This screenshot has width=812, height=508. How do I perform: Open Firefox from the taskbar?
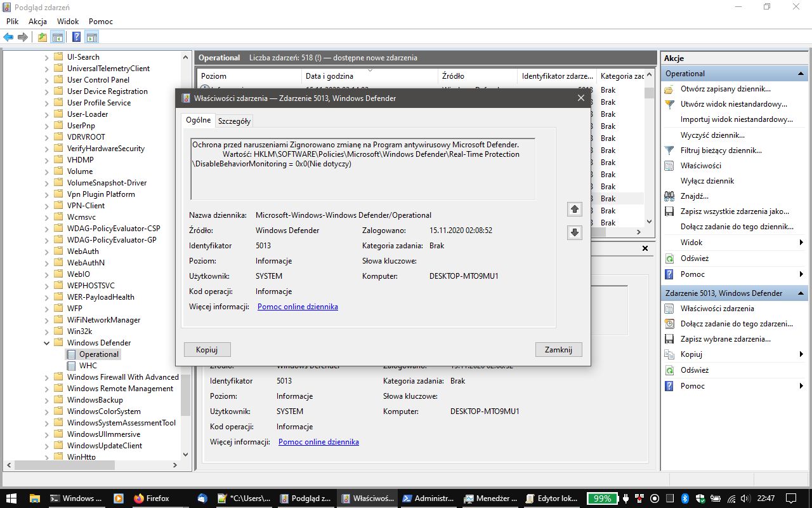152,498
